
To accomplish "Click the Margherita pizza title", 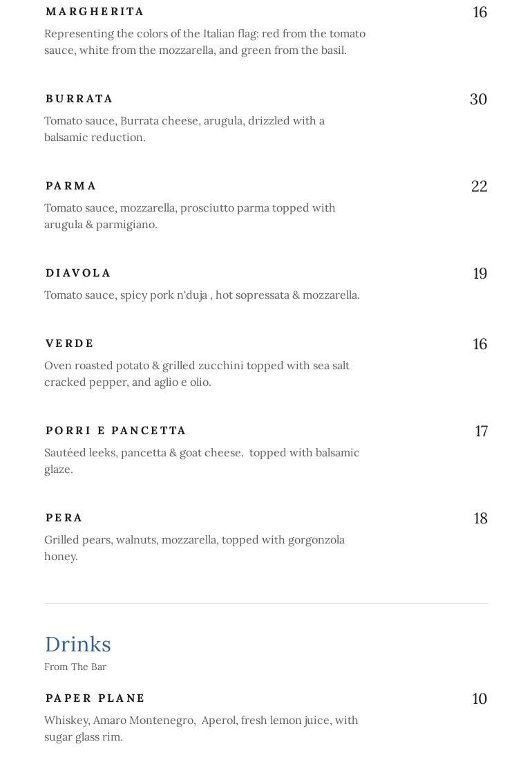I will (x=95, y=12).
